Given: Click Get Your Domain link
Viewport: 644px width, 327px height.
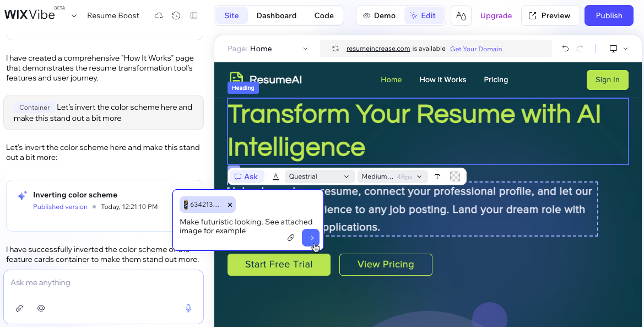Looking at the screenshot, I should tap(476, 49).
